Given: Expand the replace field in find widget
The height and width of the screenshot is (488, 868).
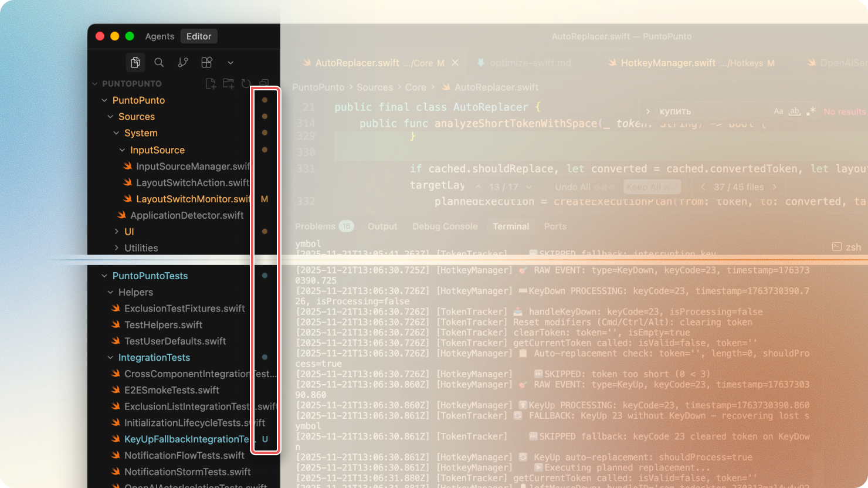Looking at the screenshot, I should click(x=647, y=111).
